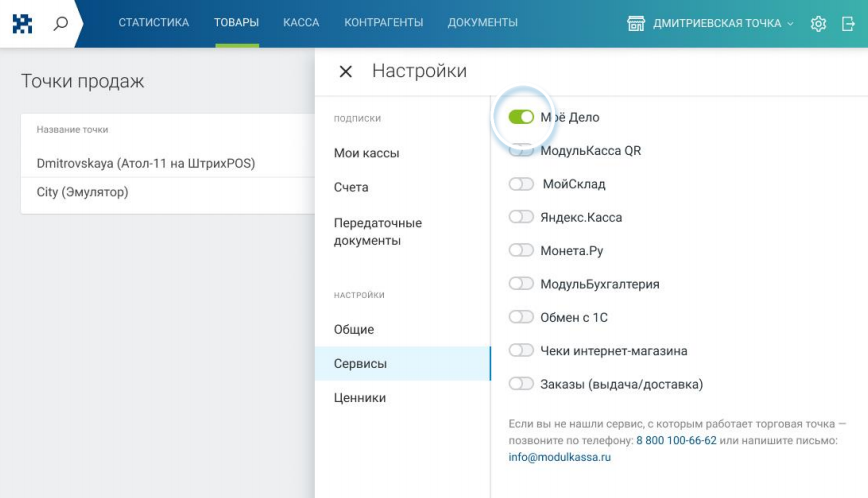The width and height of the screenshot is (868, 498).
Task: Switch on the Обмен с 1С toggle
Action: (521, 317)
